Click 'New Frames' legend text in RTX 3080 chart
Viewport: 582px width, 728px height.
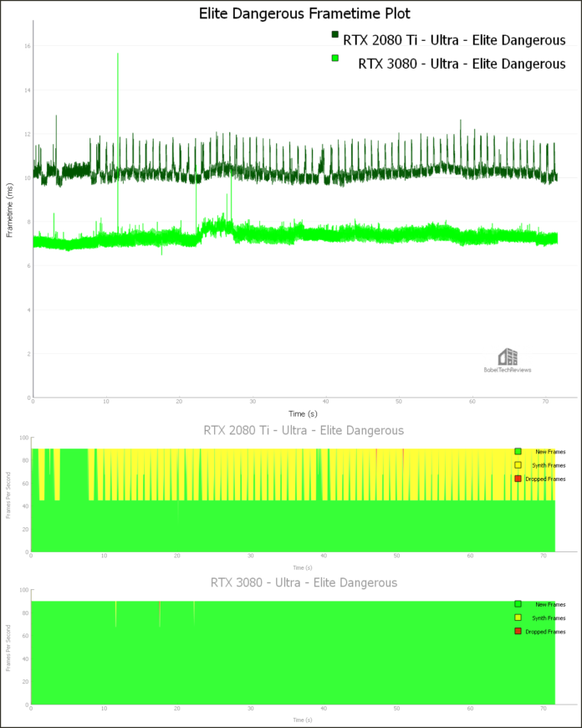(550, 604)
